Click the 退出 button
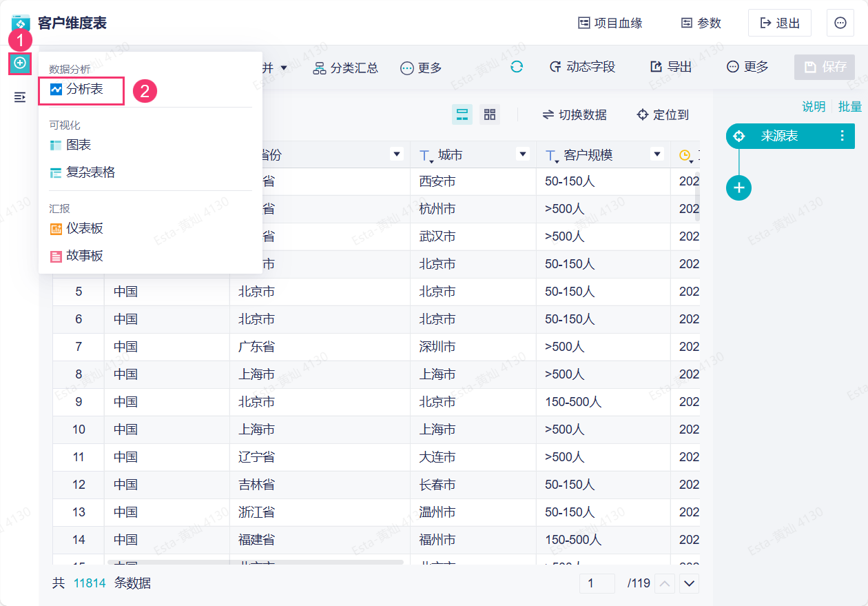Screen dimensions: 868x606 [780, 23]
